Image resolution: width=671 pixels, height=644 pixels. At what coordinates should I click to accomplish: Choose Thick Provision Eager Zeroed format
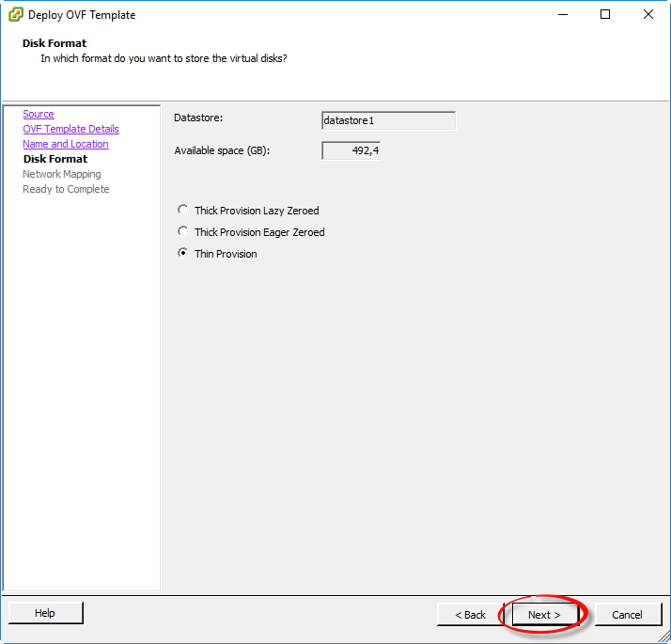pyautogui.click(x=183, y=232)
